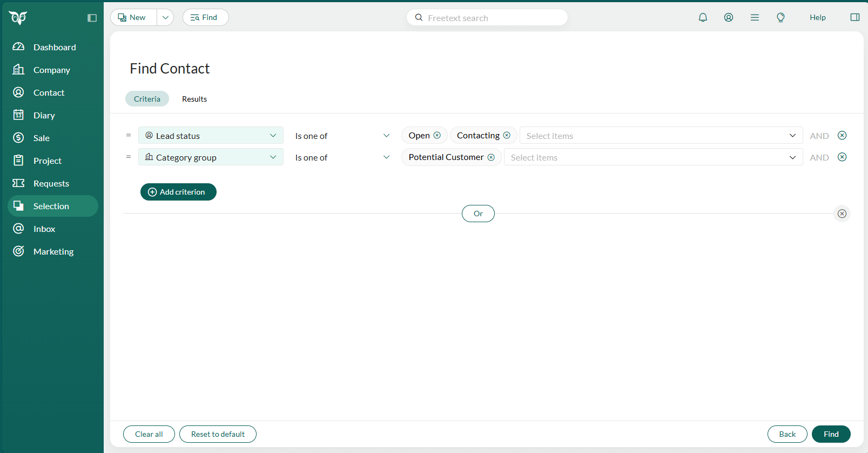
Task: Open the Sale section
Action: (53, 138)
